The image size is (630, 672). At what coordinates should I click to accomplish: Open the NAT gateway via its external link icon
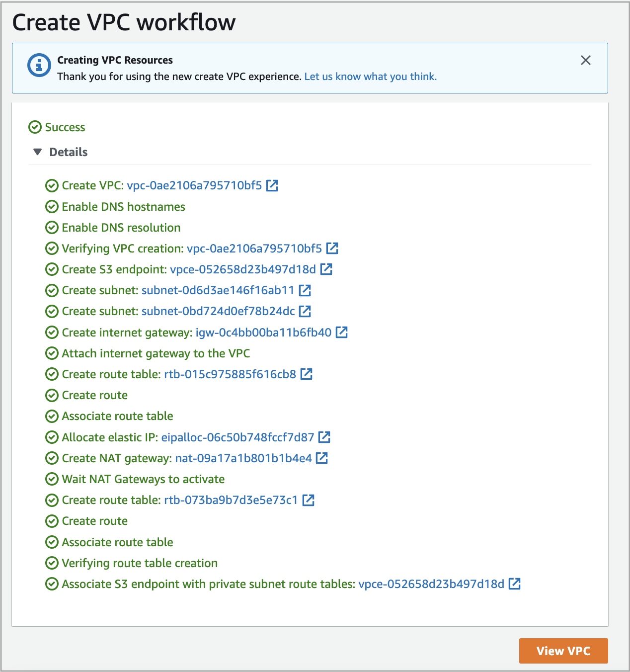click(x=322, y=458)
